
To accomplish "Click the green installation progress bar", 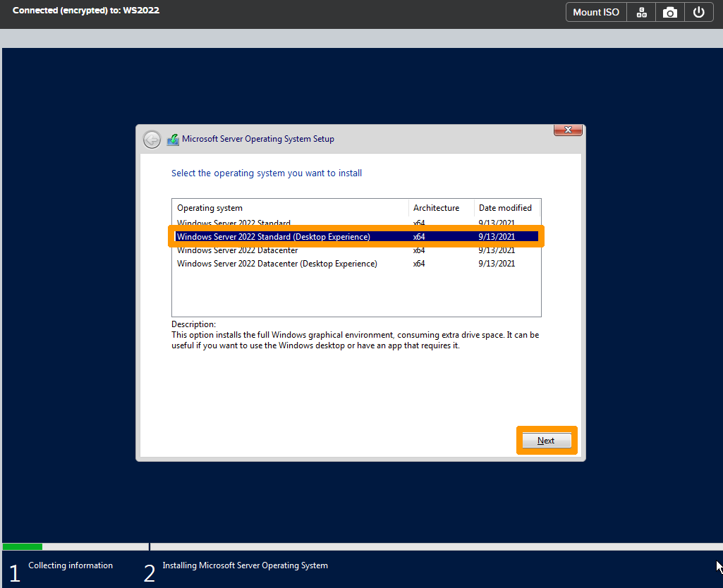I will pos(22,546).
